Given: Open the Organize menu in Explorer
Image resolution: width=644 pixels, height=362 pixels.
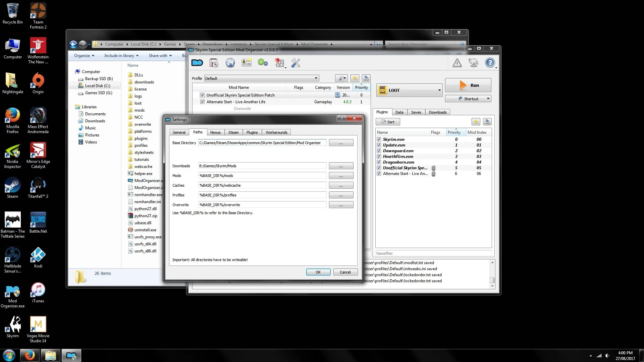Looking at the screenshot, I should 84,56.
